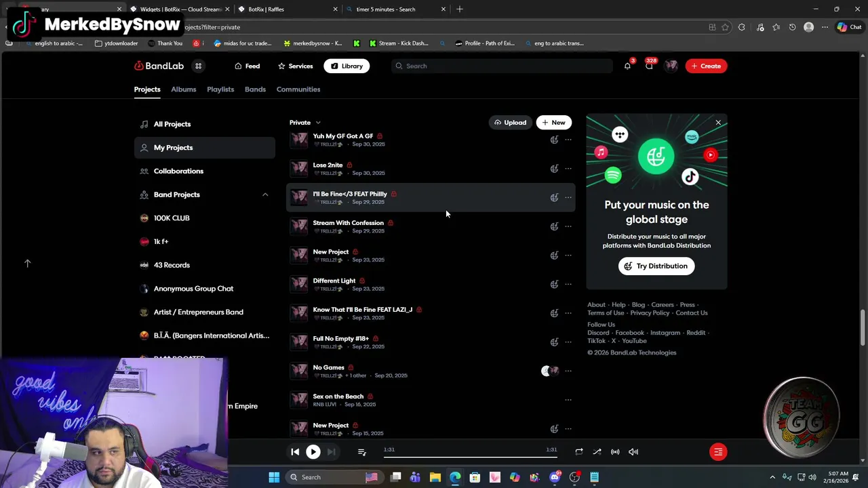868x488 pixels.
Task: Select the Library nav item
Action: (x=347, y=66)
